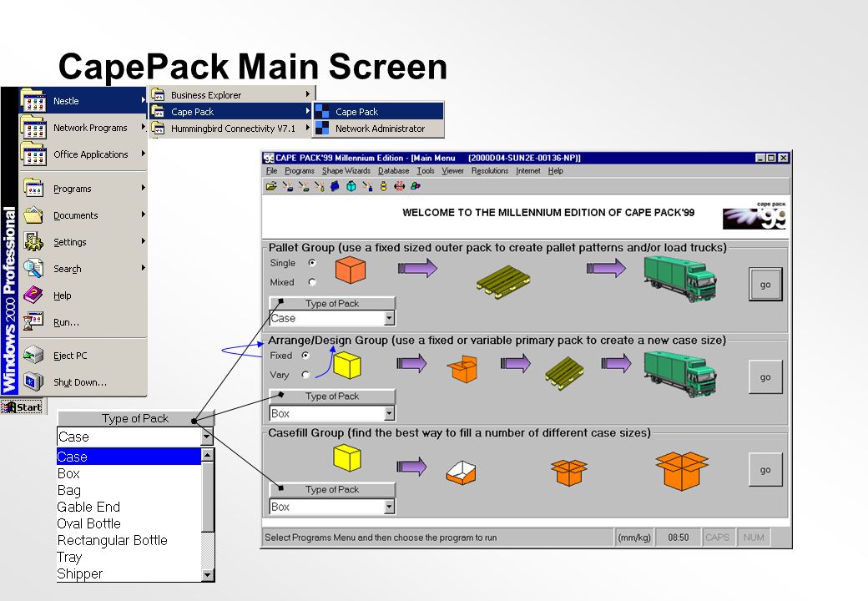The width and height of the screenshot is (868, 601).
Task: Click the wand with blue bottle toolbar icon
Action: coord(367,186)
